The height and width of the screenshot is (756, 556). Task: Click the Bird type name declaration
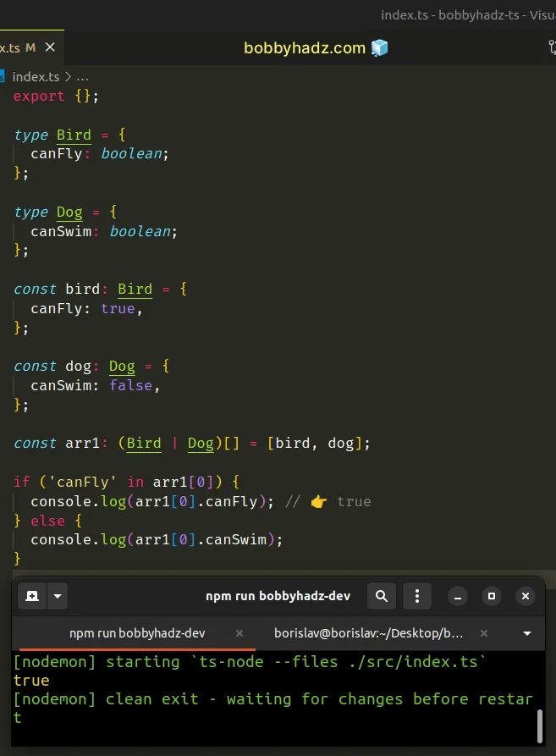(74, 135)
